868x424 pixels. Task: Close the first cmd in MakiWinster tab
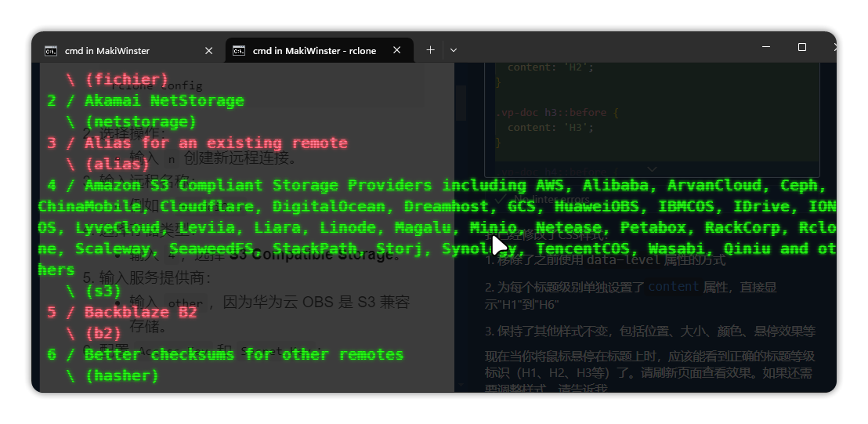(208, 50)
